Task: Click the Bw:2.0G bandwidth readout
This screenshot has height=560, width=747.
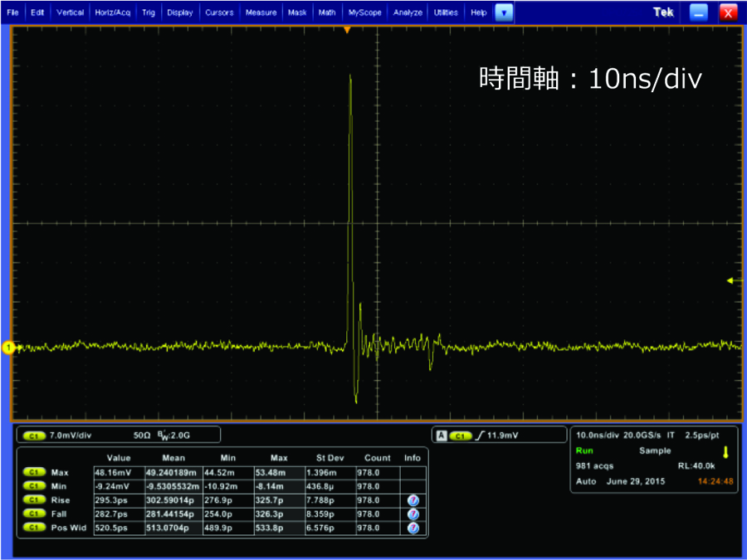Action: click(174, 436)
